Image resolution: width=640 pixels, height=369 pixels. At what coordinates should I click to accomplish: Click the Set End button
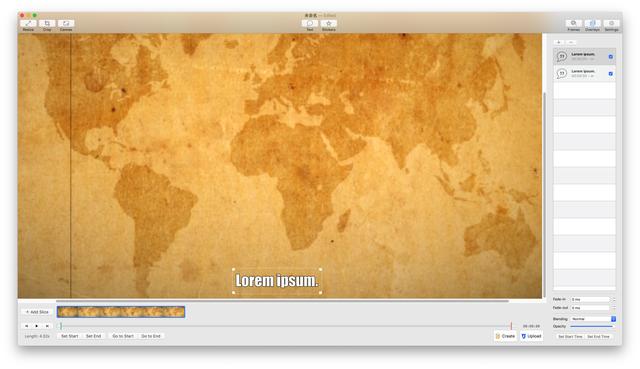pos(93,336)
